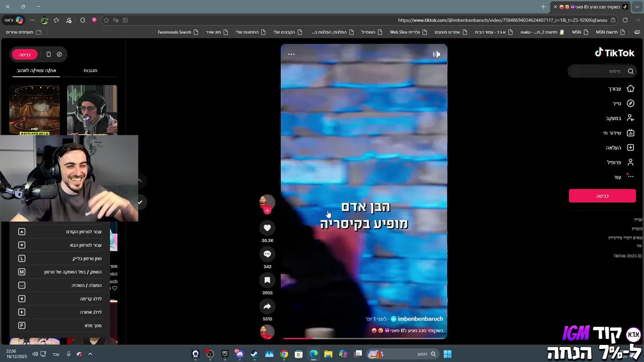Click the round TikTok icon next to phone icon
Viewport: 644px width, 362px height.
[x=59, y=54]
